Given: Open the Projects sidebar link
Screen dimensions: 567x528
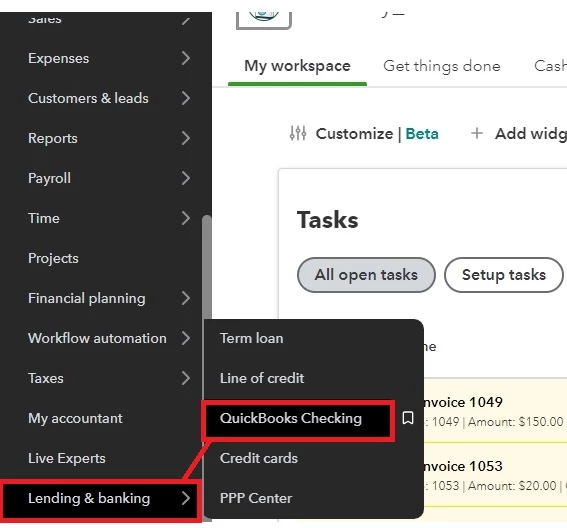Looking at the screenshot, I should pos(53,258).
